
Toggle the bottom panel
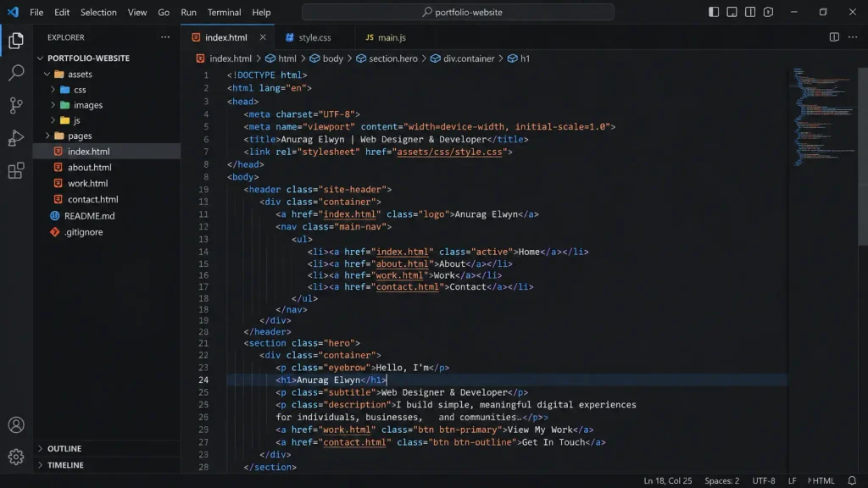[732, 12]
